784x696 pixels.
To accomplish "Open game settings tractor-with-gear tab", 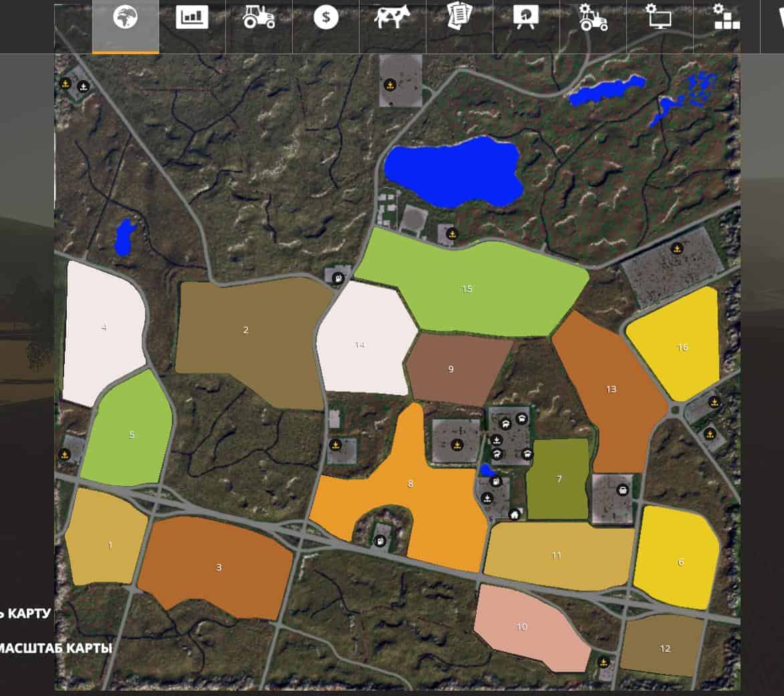I will tap(593, 18).
